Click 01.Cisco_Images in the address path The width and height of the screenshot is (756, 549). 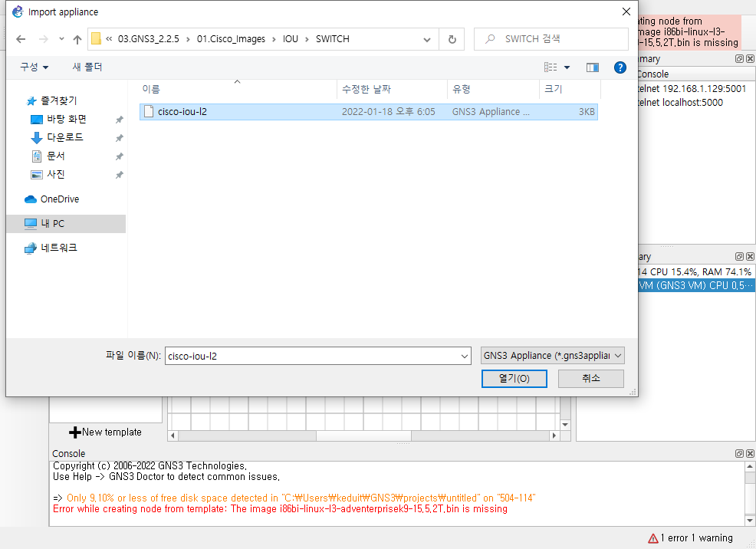[231, 39]
